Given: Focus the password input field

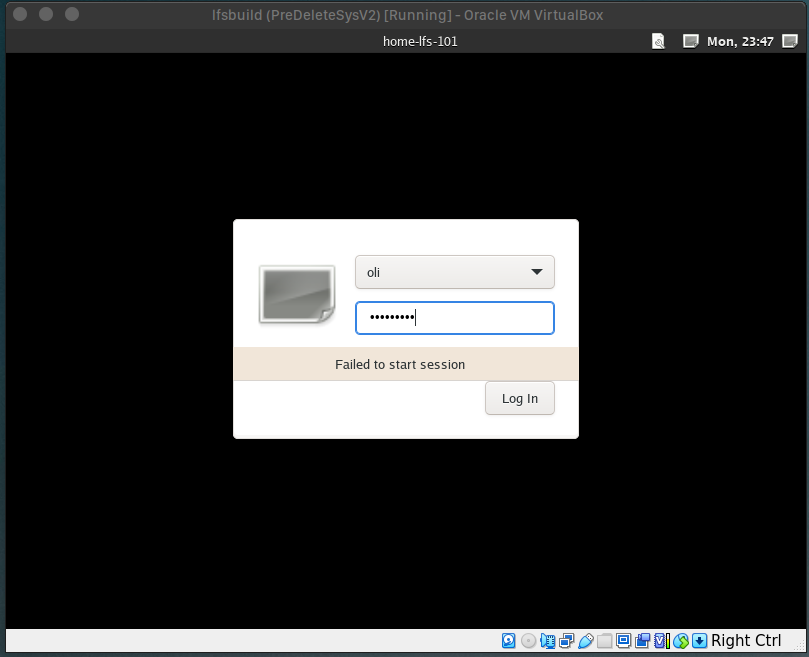Looking at the screenshot, I should click(x=455, y=318).
